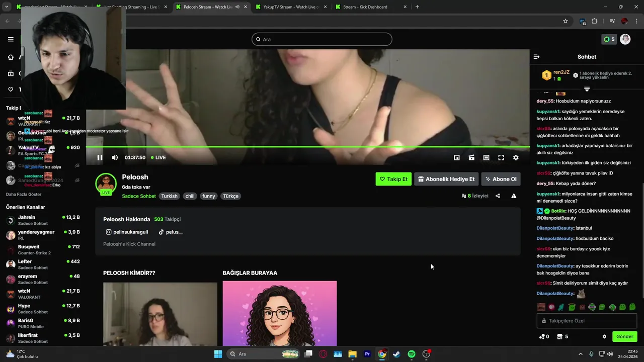
Task: Click the clip creation icon in player
Action: (471, 157)
